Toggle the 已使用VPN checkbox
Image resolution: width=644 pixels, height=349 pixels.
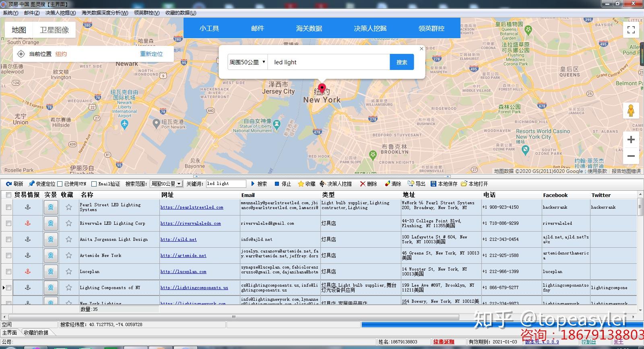[60, 184]
